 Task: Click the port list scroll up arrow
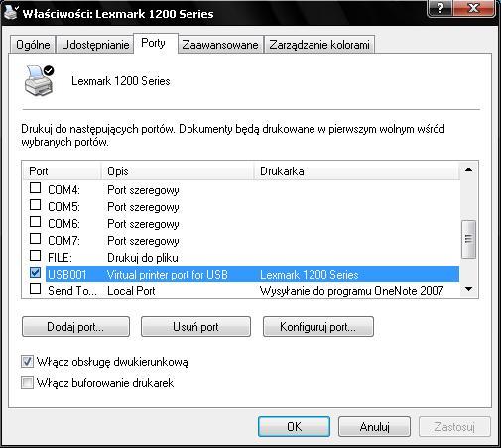pos(468,169)
